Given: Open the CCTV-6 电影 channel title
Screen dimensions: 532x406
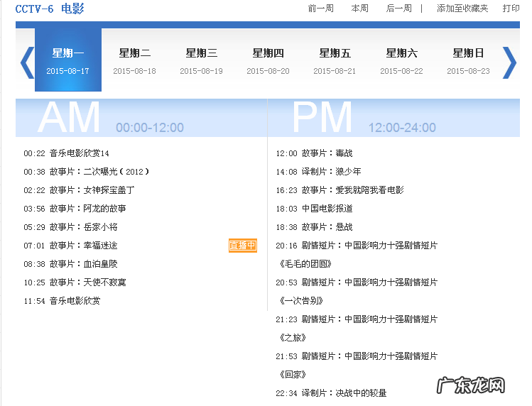Looking at the screenshot, I should click(x=50, y=9).
